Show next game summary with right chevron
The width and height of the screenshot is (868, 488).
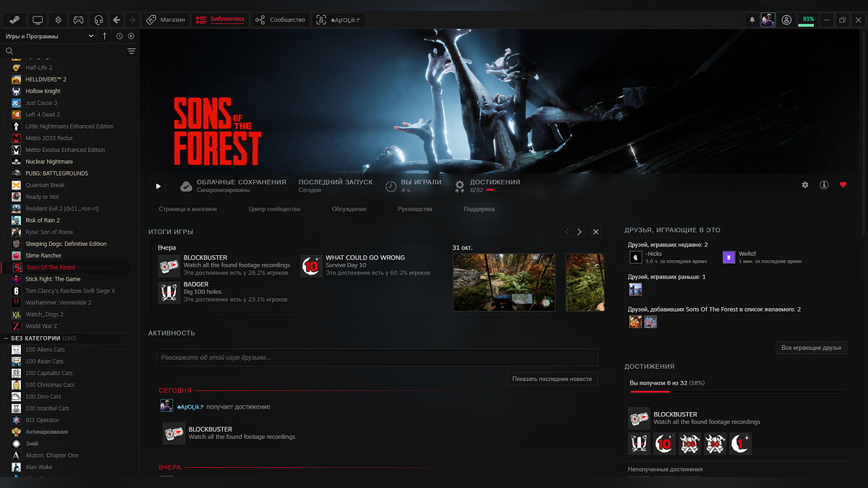(x=579, y=232)
